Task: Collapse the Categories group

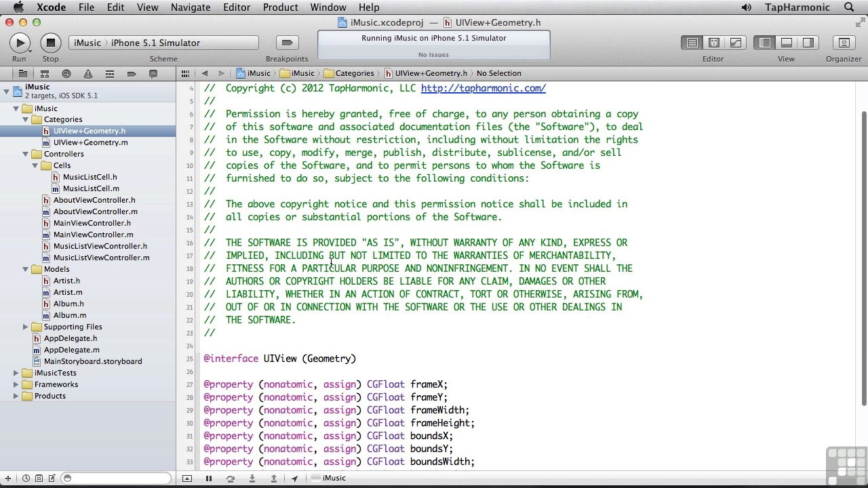Action: point(25,119)
